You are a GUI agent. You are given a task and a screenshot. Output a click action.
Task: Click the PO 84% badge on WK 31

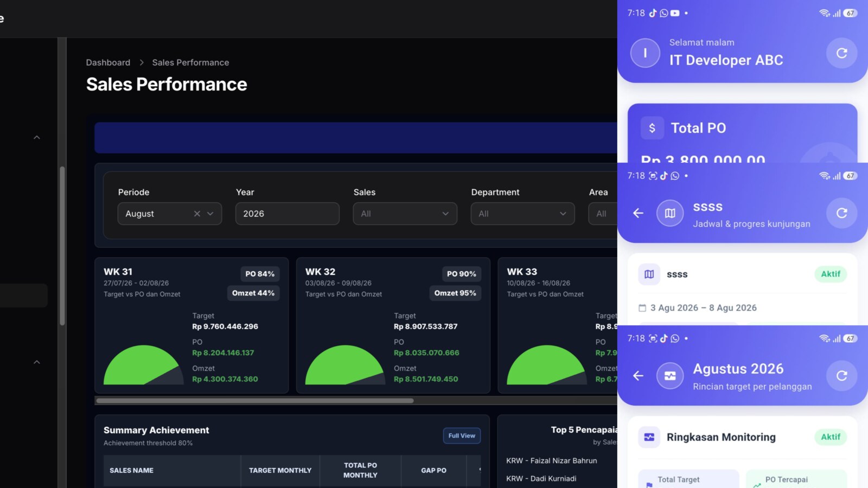[x=260, y=274]
